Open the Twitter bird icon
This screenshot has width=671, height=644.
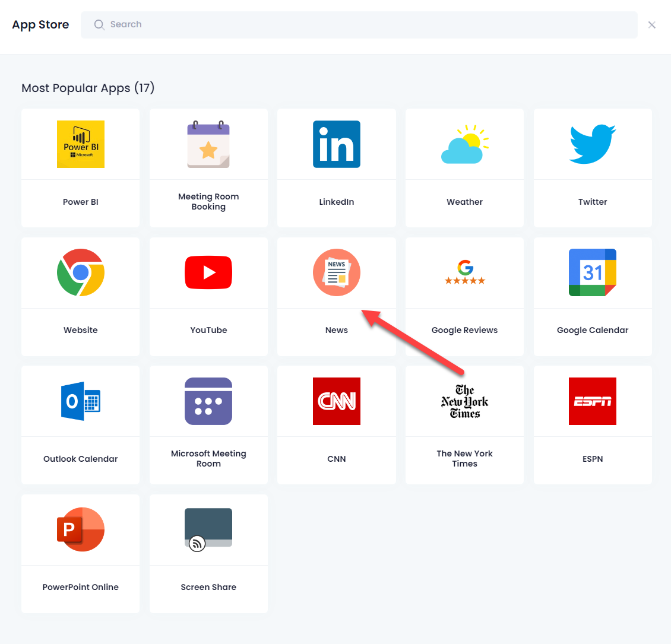pyautogui.click(x=592, y=144)
